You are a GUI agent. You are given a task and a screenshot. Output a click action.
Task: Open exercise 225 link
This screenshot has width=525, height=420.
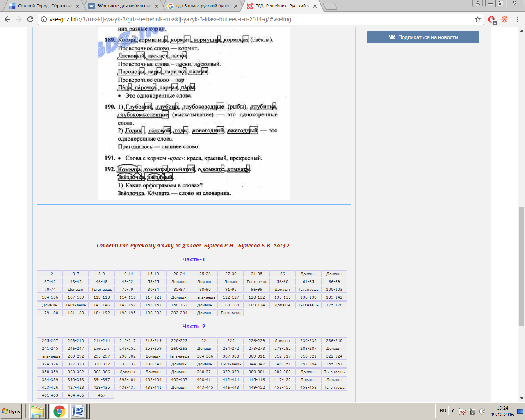click(231, 341)
